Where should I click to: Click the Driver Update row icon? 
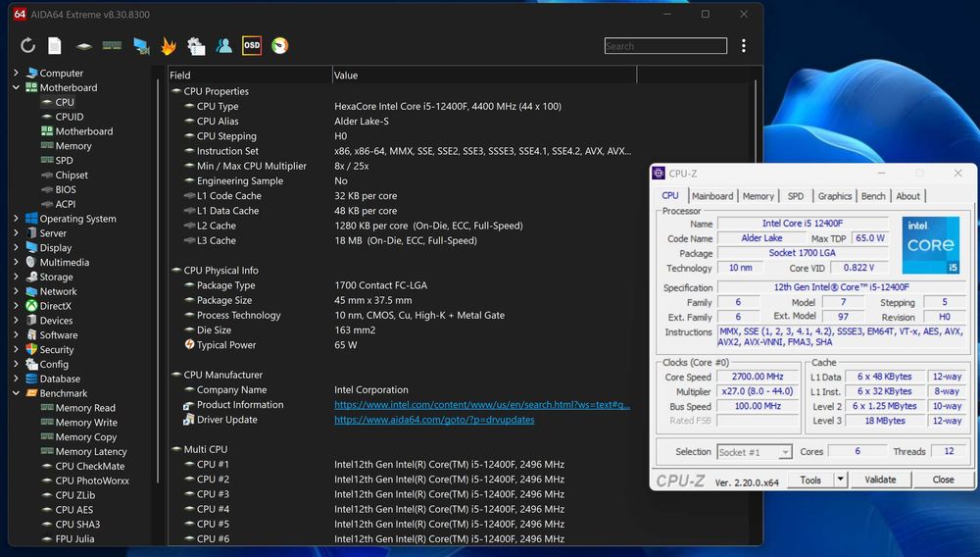[x=189, y=420]
